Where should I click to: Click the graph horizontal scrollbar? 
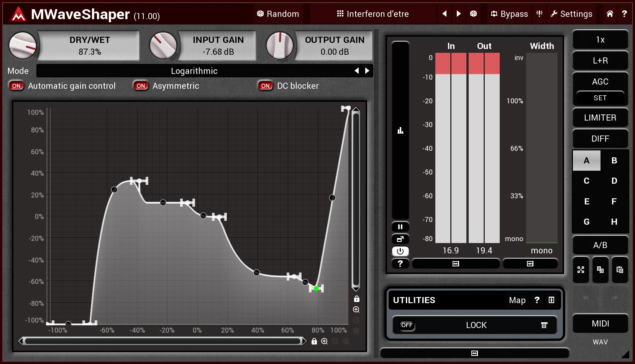click(162, 341)
